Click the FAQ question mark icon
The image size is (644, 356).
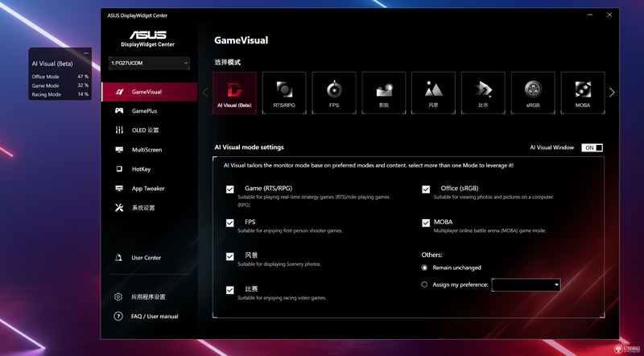point(118,316)
